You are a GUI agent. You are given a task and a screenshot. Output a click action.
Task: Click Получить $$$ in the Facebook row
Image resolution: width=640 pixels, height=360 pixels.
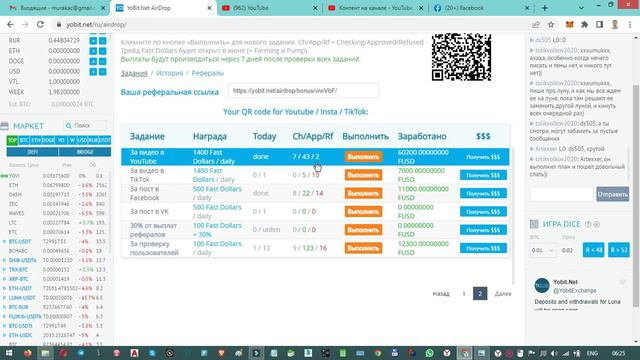483,193
